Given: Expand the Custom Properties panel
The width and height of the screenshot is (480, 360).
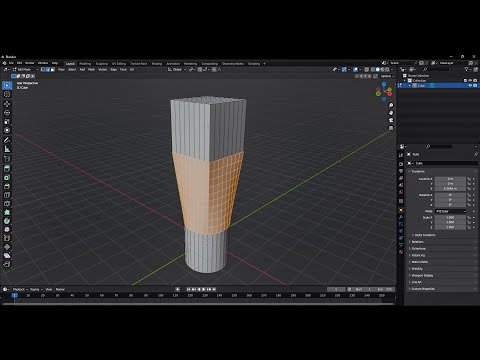Looking at the screenshot, I should pyautogui.click(x=423, y=289).
